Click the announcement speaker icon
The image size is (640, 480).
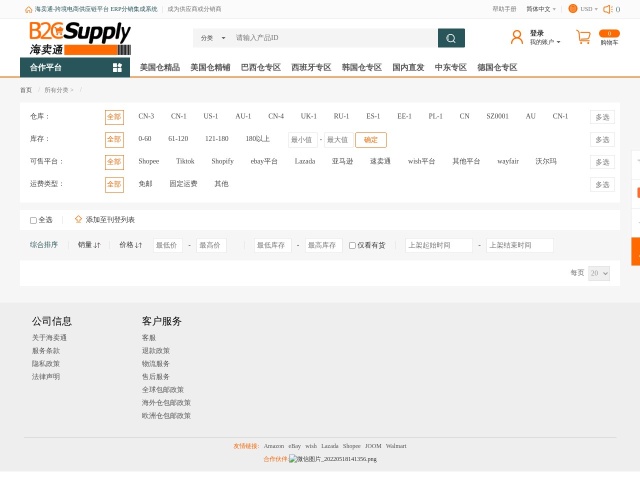click(x=608, y=9)
